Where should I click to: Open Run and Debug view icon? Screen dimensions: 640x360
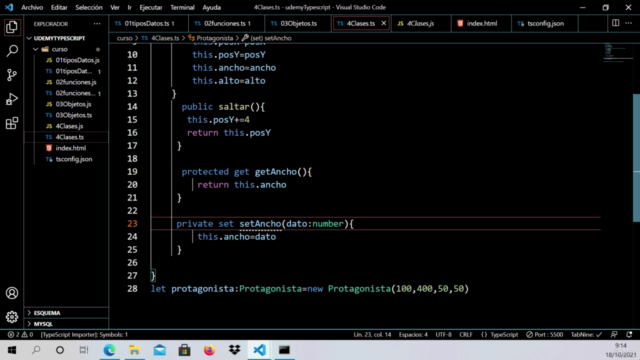point(12,99)
